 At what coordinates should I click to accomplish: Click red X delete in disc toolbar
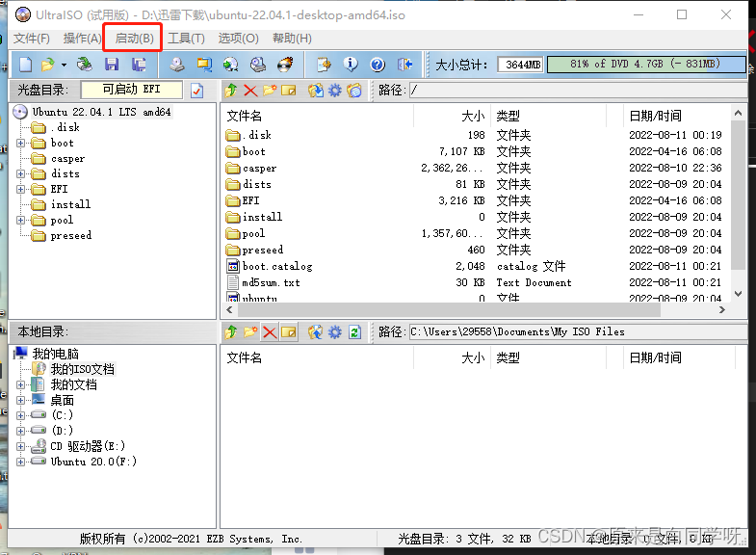click(x=250, y=91)
